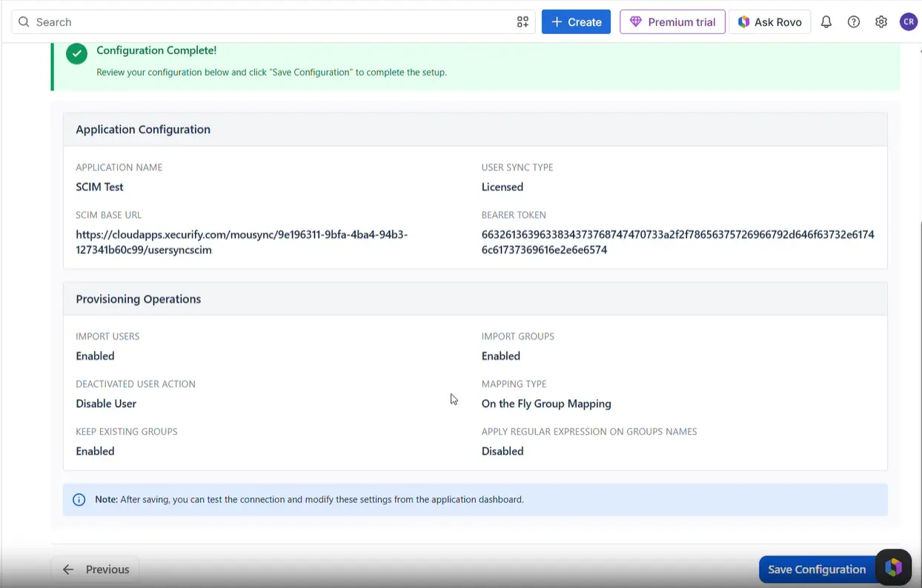The image size is (922, 588).
Task: Click the application name SCIM Test
Action: tap(99, 187)
